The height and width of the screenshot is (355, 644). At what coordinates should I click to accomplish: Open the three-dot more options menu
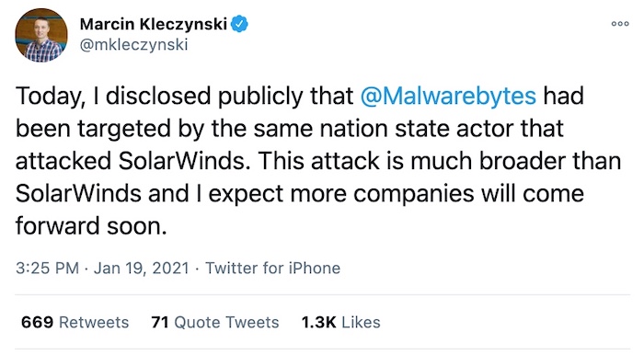[620, 24]
